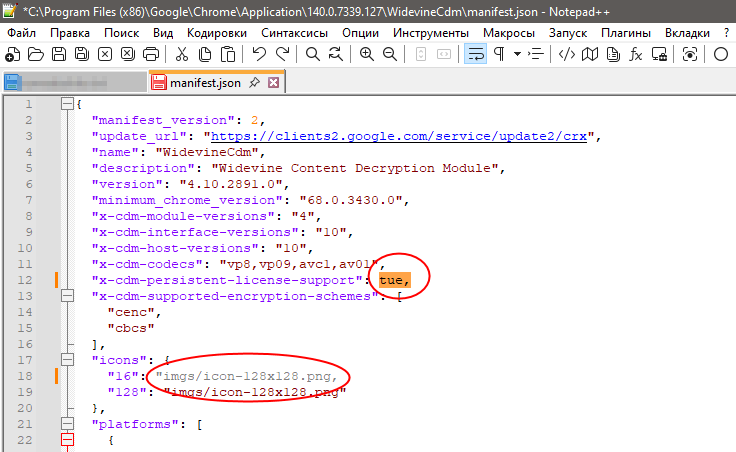Viewport: 736px width, 452px height.
Task: Toggle Show All Characters pilcrow icon
Action: point(499,54)
